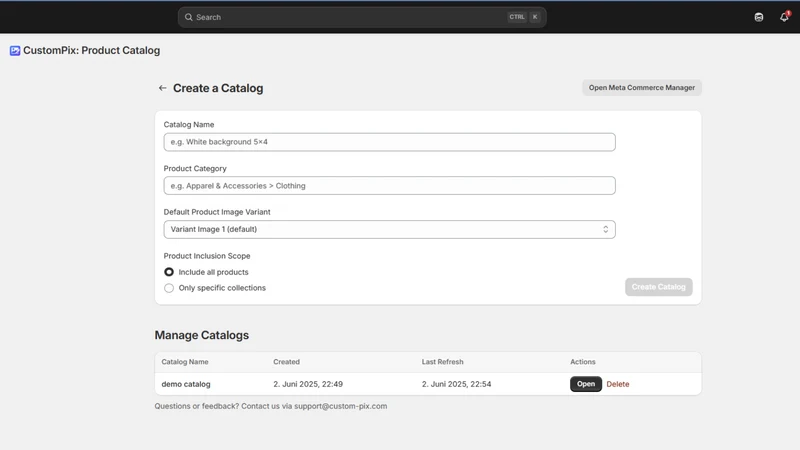
Task: Click the magnifier icon in search bar
Action: point(189,17)
